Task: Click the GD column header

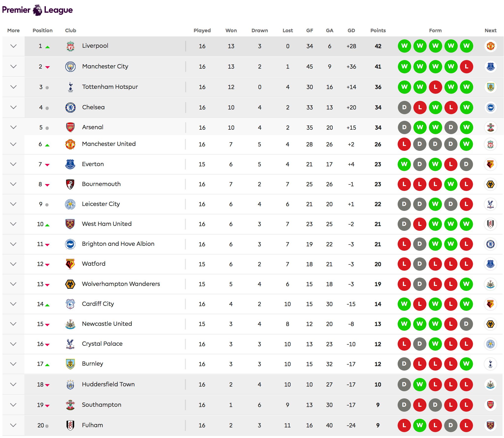Action: tap(351, 31)
